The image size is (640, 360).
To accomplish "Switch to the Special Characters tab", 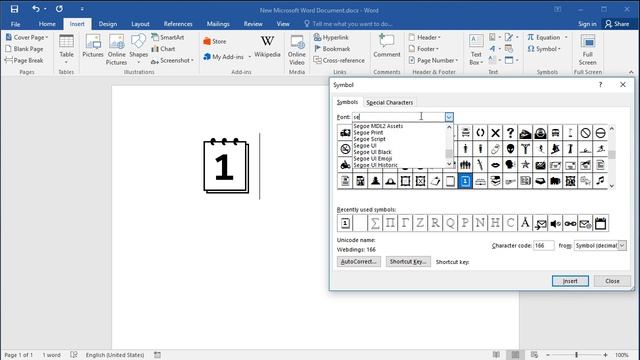I will (x=389, y=102).
